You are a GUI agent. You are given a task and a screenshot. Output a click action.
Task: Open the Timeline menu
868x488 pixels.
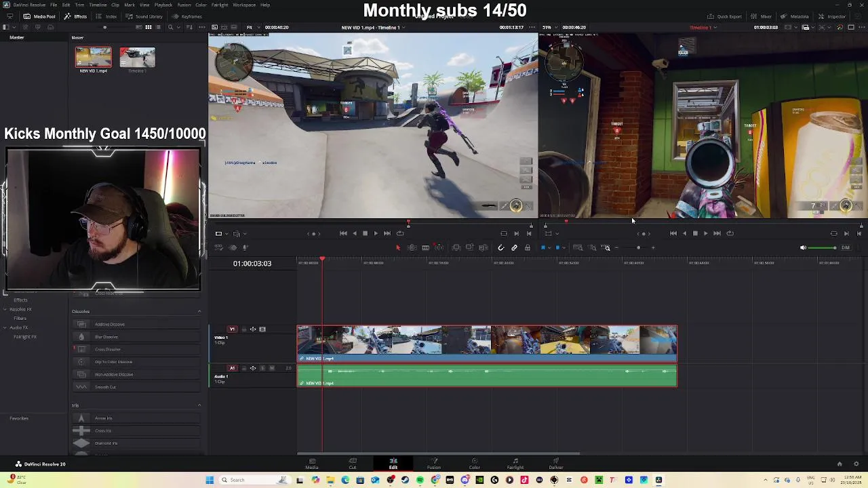click(98, 5)
